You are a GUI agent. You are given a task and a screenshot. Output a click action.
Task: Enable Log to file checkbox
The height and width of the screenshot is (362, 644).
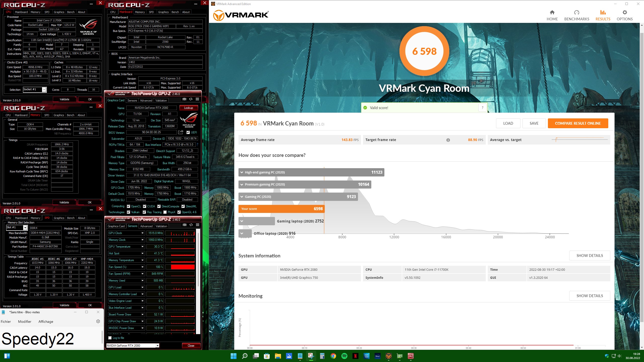110,338
